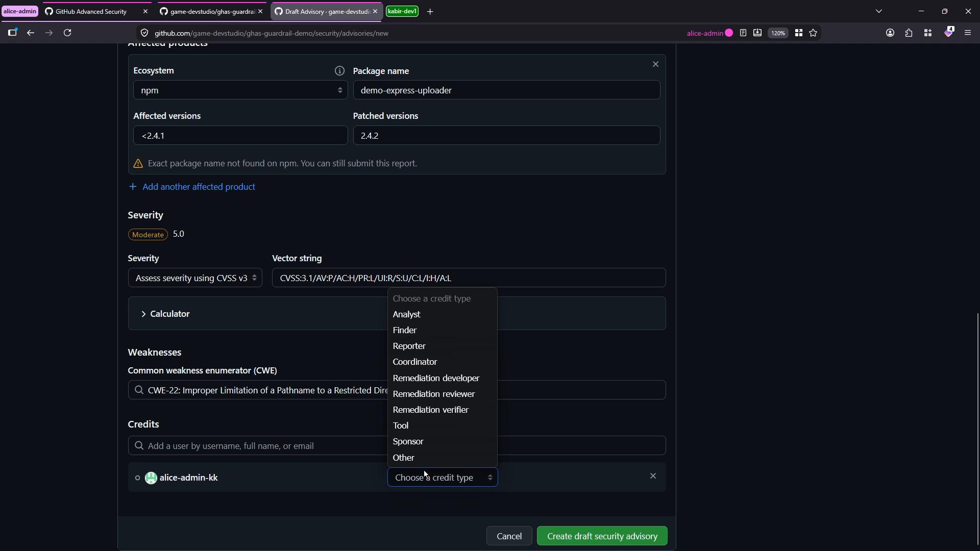Click the site info lock icon
Viewport: 980px width, 551px height.
coord(144,33)
